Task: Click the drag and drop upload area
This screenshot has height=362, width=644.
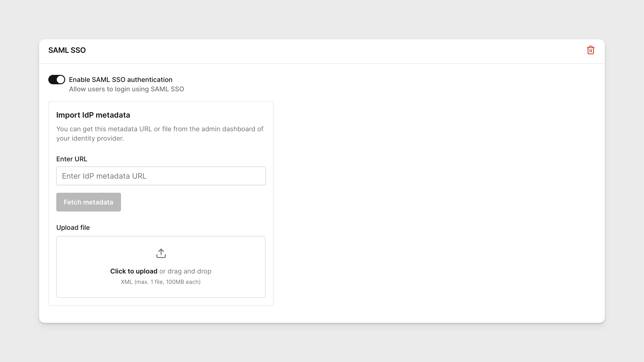Action: pyautogui.click(x=161, y=267)
